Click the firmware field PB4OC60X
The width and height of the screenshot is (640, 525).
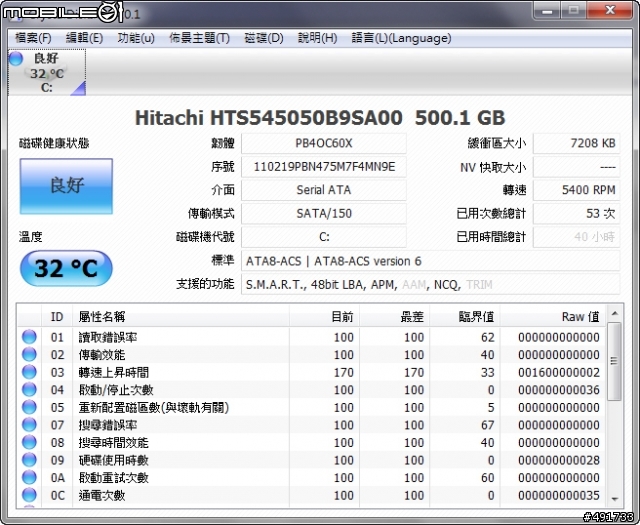(324, 144)
